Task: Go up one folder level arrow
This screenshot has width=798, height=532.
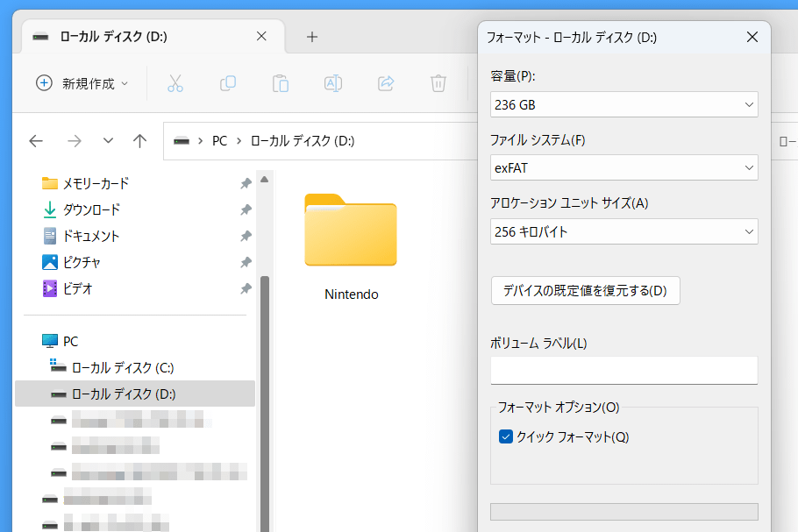Action: [x=139, y=141]
